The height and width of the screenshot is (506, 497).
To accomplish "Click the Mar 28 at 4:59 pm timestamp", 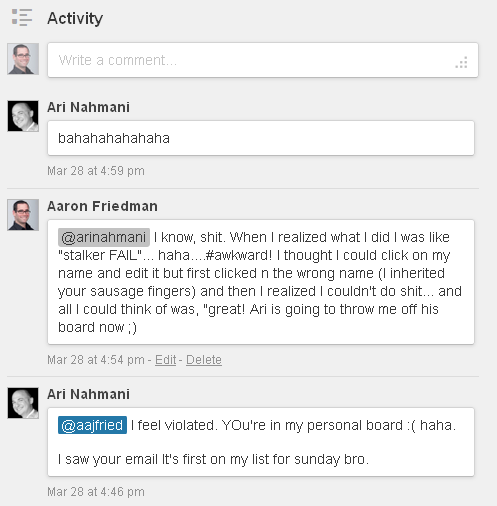I will [96, 171].
